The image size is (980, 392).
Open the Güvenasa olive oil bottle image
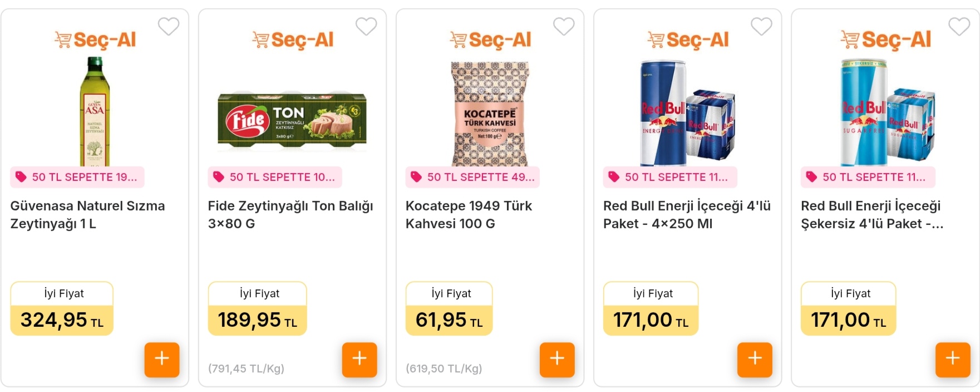(x=95, y=111)
